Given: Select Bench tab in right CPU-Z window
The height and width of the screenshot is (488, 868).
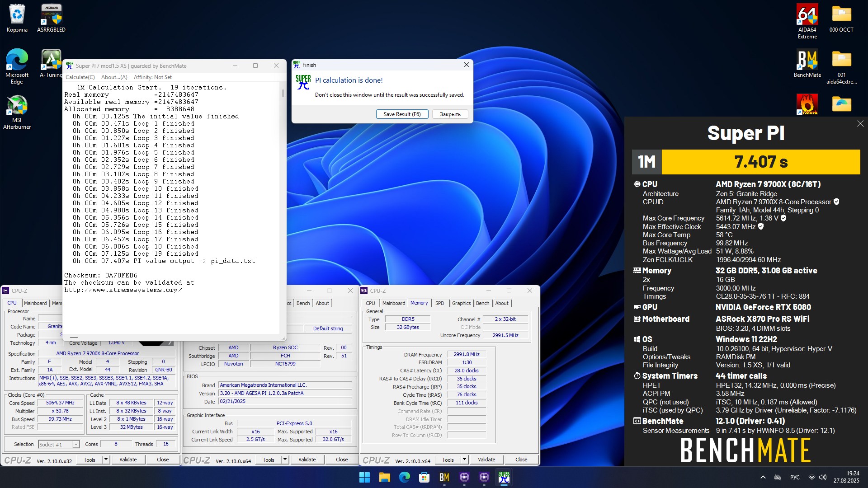Looking at the screenshot, I should pos(482,303).
